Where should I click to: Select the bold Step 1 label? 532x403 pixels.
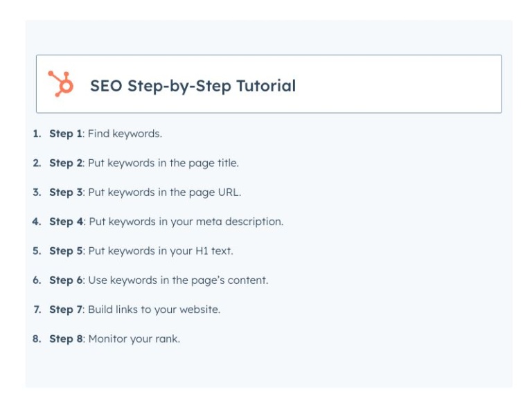pyautogui.click(x=66, y=134)
